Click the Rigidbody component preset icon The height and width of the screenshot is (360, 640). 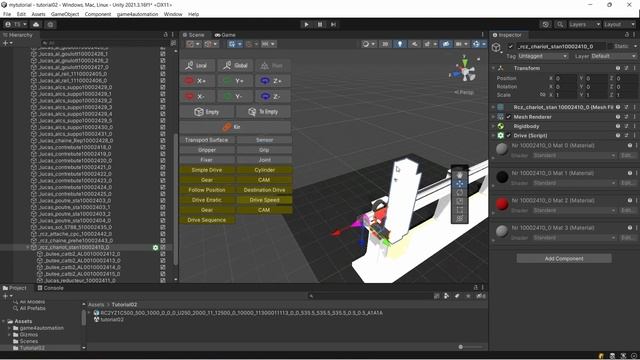626,127
